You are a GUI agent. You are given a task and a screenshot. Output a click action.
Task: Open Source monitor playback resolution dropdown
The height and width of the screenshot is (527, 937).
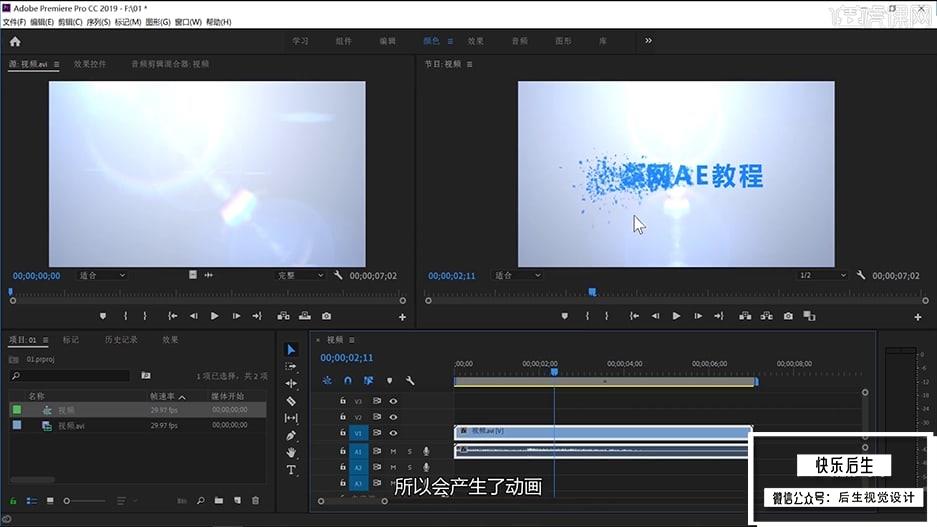click(x=300, y=275)
